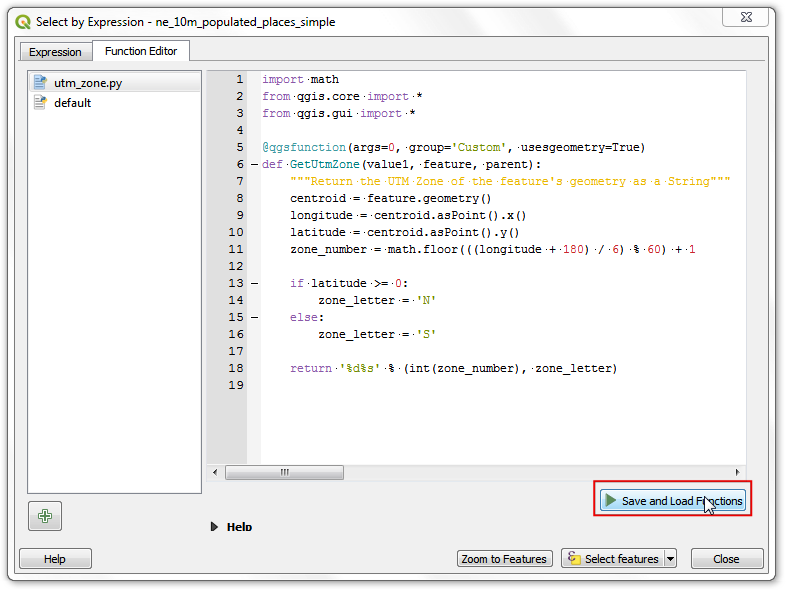Screen dimensions: 786x590
Task: Add a new function file with plus button
Action: 45,516
